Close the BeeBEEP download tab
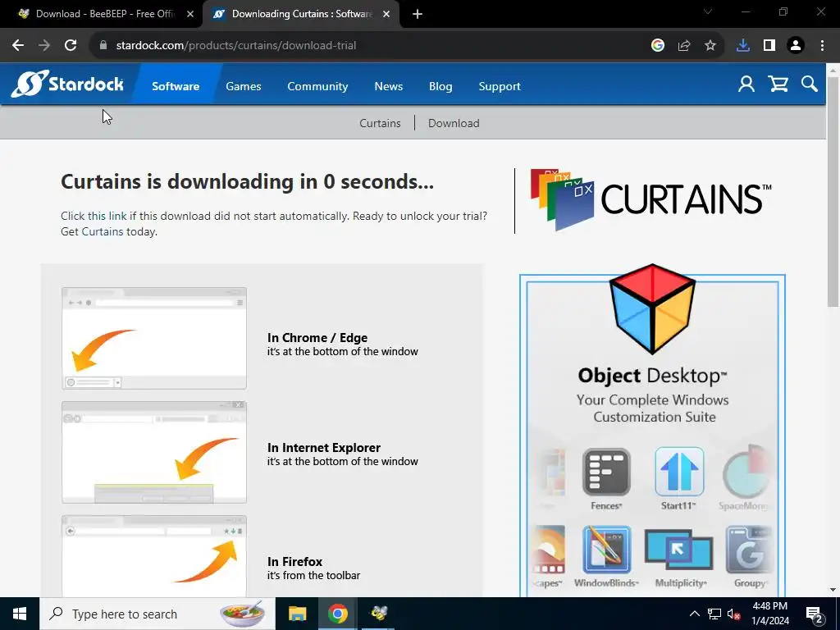840x630 pixels. click(190, 15)
